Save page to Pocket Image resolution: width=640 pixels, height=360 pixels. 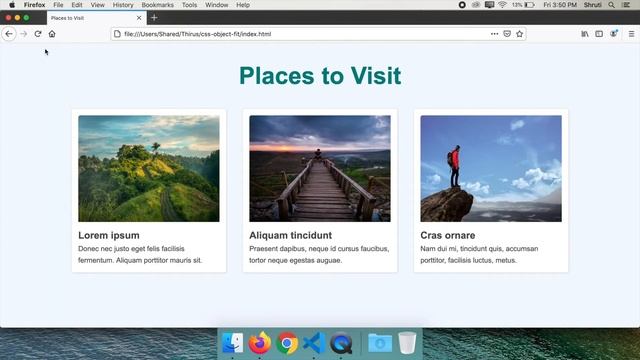tap(507, 34)
